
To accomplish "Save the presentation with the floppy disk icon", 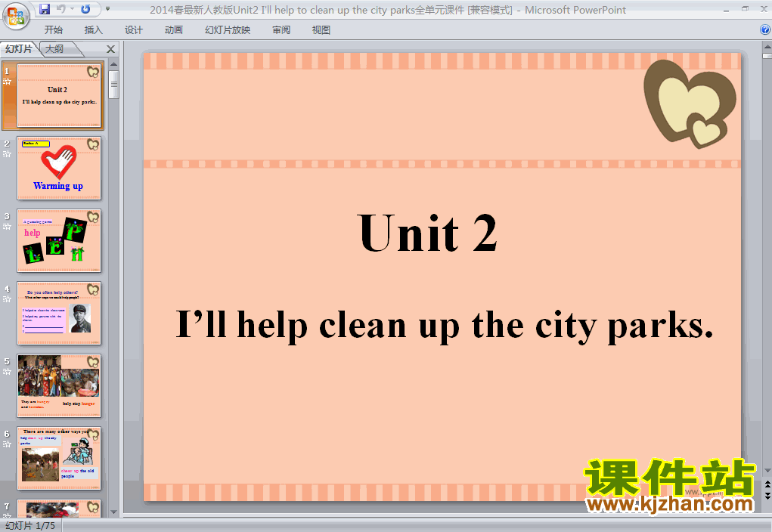I will coord(45,9).
